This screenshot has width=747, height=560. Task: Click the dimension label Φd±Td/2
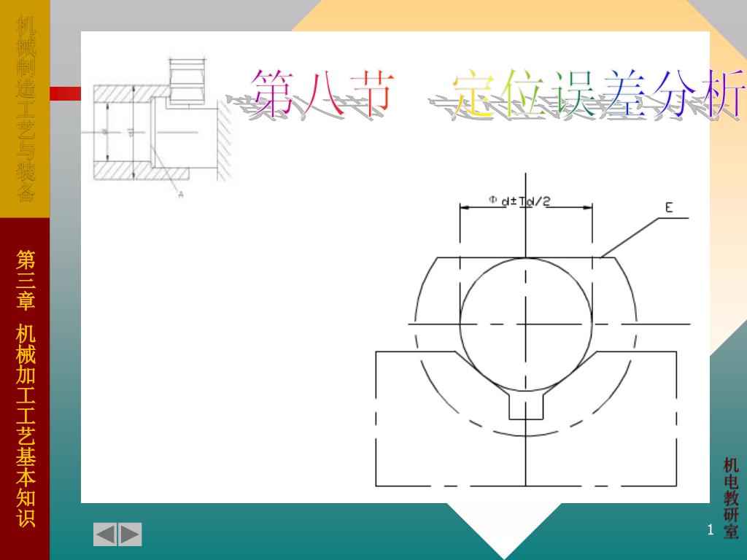(x=519, y=201)
